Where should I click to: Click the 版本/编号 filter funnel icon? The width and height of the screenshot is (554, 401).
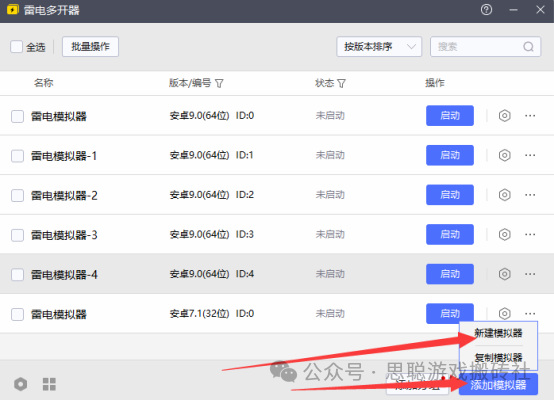219,83
